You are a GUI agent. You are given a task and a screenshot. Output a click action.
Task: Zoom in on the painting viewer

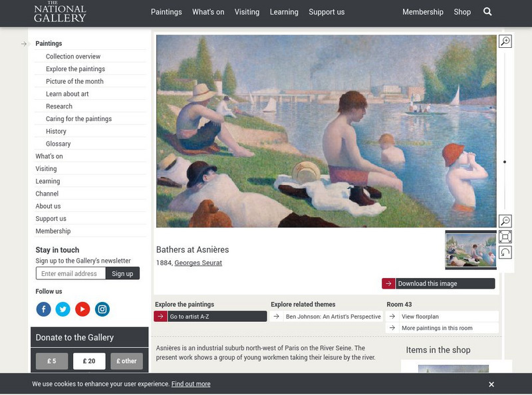pyautogui.click(x=505, y=41)
